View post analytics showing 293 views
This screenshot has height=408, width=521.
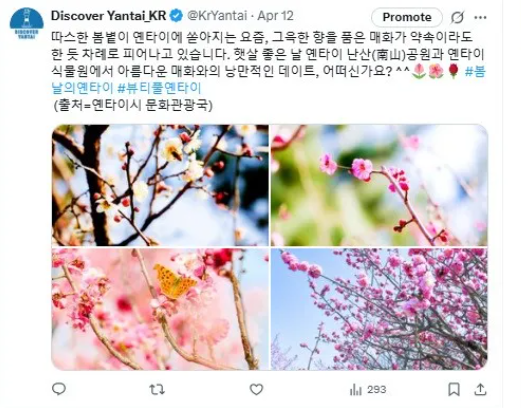point(368,389)
